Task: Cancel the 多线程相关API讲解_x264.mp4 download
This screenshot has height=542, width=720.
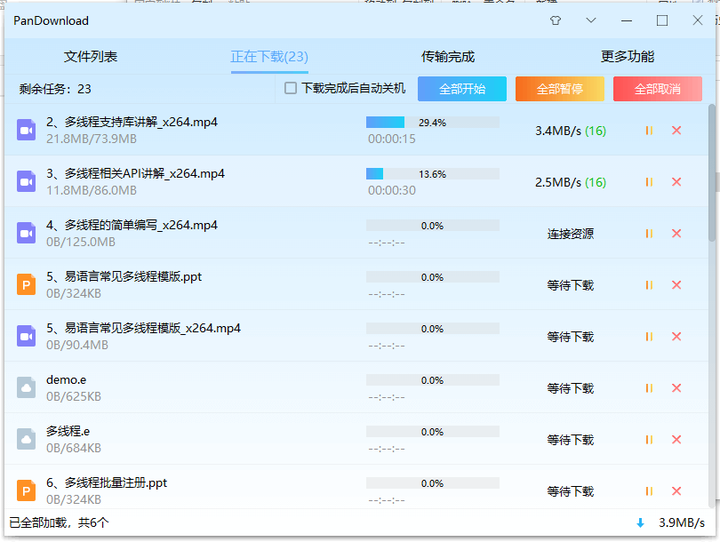Action: [676, 182]
